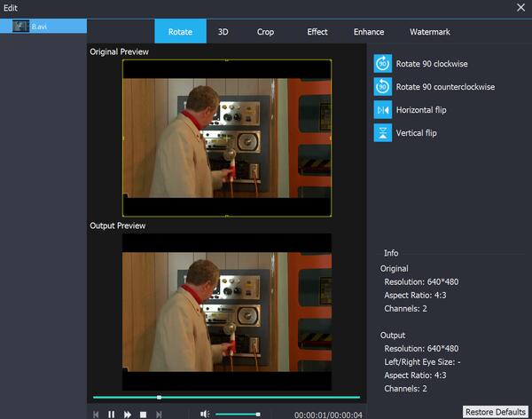Apply Vertical flip to the video
The height and width of the screenshot is (419, 532).
[x=382, y=133]
